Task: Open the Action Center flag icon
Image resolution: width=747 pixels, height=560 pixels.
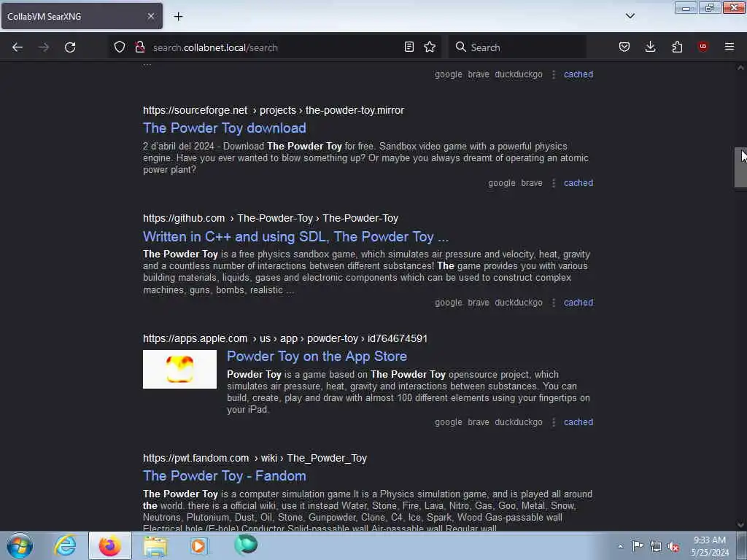Action: (638, 546)
